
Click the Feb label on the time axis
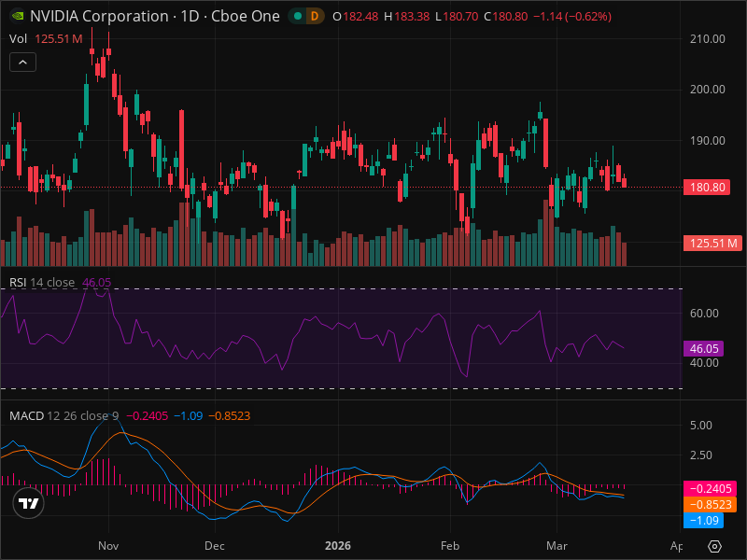450,546
